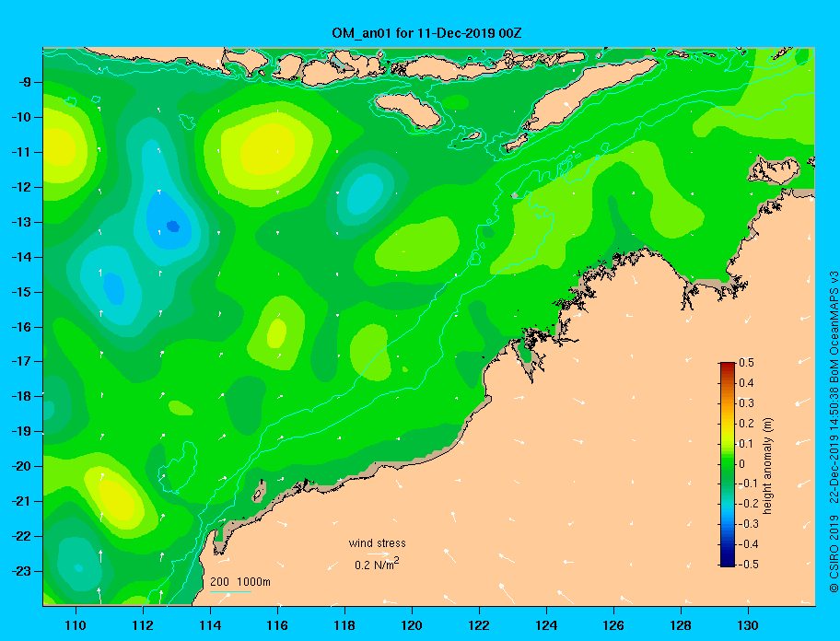Pick the colorbar tick label 0
The image size is (840, 641).
(x=742, y=464)
